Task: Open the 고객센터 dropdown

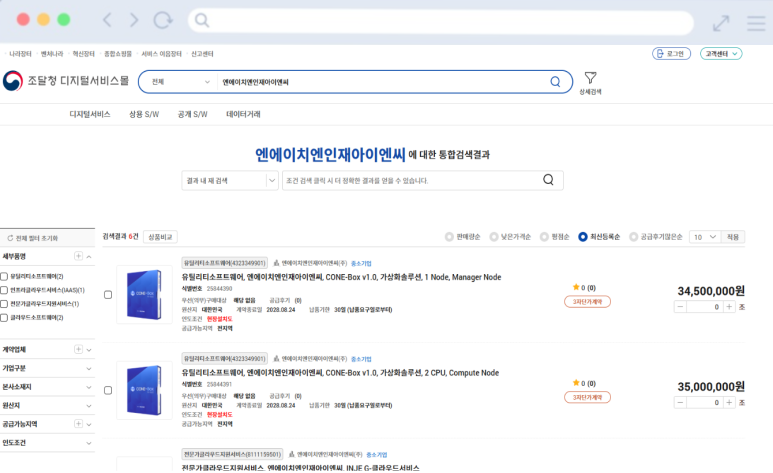Action: click(721, 54)
